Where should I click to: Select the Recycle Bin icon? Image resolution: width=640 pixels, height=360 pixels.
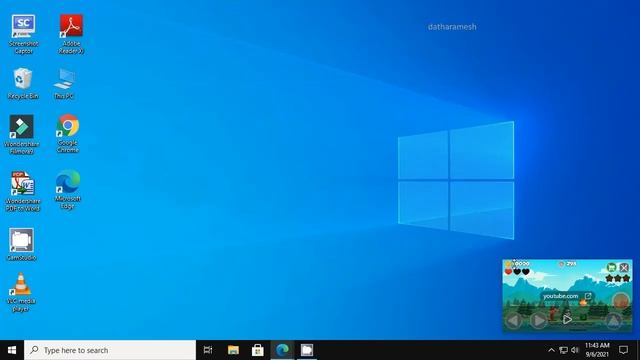[23, 83]
